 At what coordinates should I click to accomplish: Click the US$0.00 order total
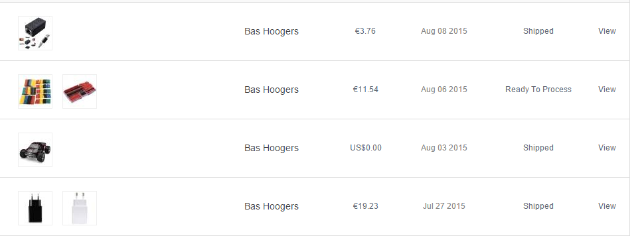[x=366, y=148]
